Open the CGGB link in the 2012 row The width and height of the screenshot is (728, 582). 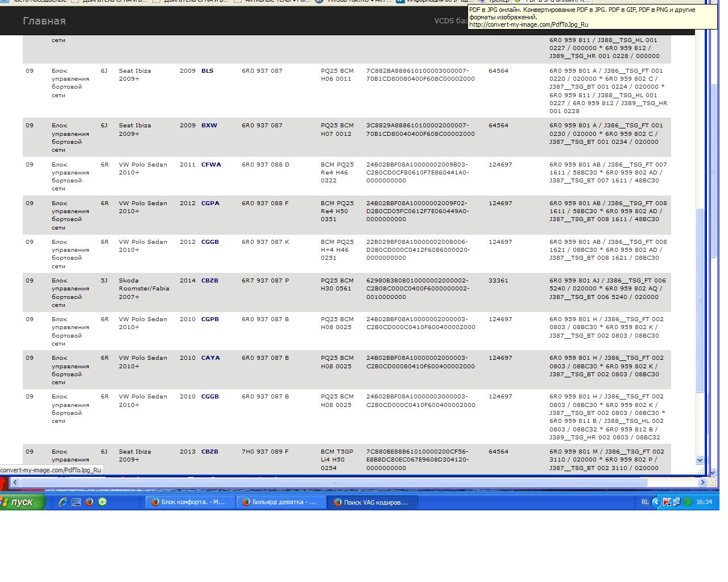click(210, 242)
